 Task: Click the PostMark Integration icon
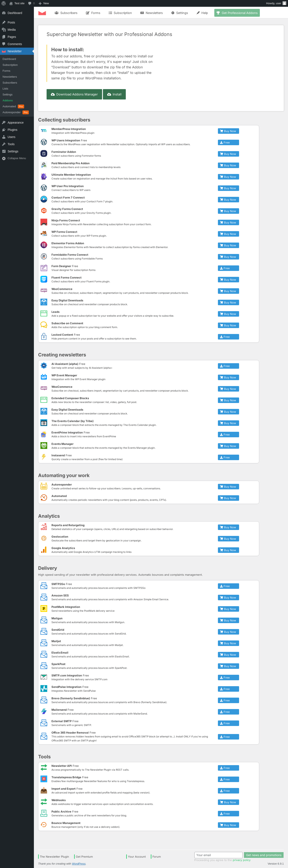[44, 609]
